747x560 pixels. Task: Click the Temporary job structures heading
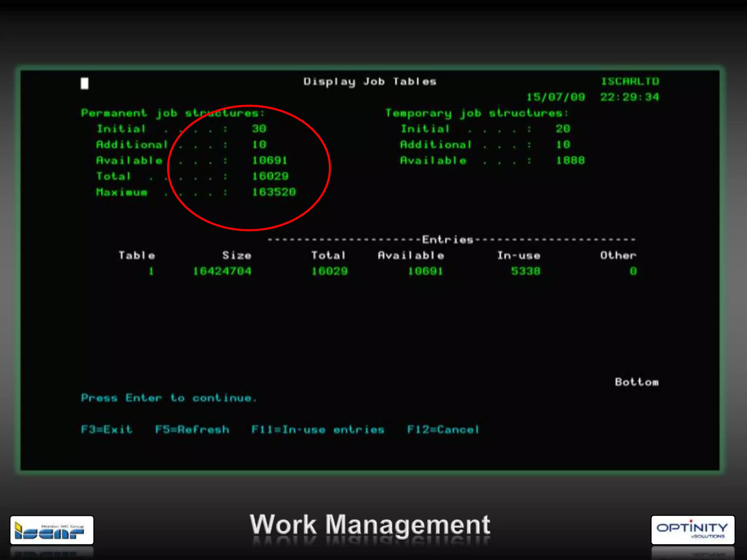tap(477, 113)
